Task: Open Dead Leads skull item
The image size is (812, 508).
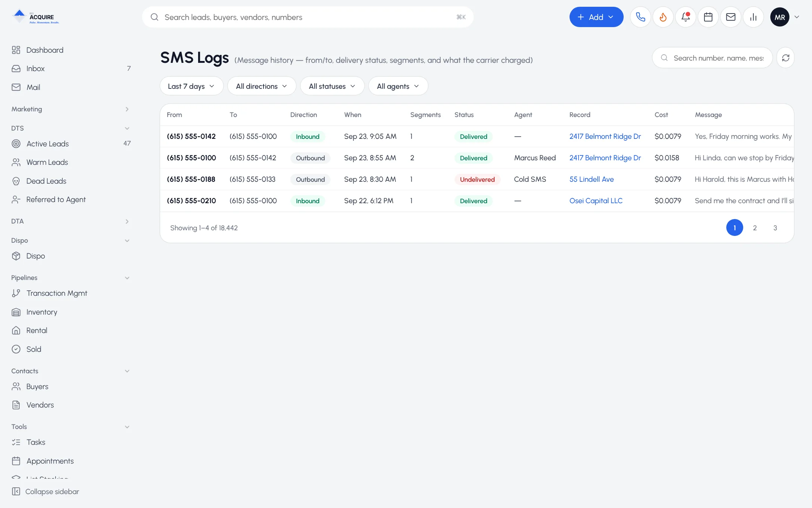Action: pyautogui.click(x=71, y=181)
